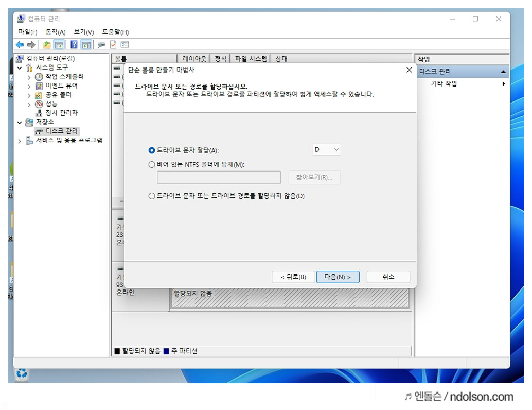The width and height of the screenshot is (532, 410).
Task: Click the 취소 cancel button
Action: click(388, 277)
